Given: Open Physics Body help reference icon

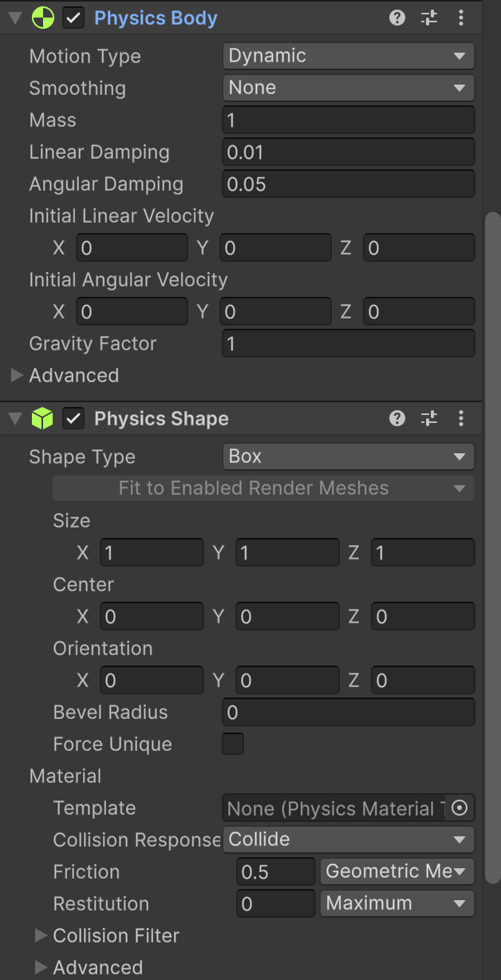Looking at the screenshot, I should point(397,18).
